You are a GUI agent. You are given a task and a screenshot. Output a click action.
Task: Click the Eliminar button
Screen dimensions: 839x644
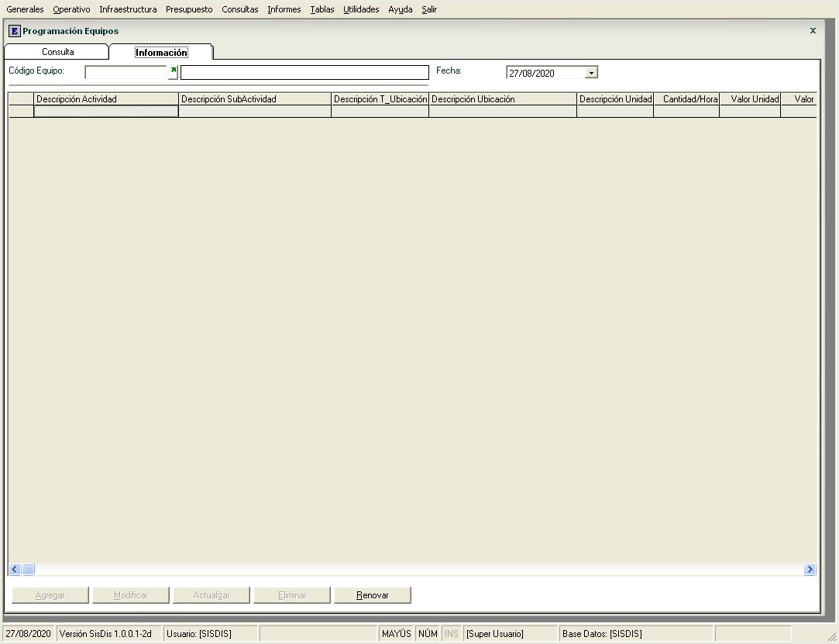292,595
